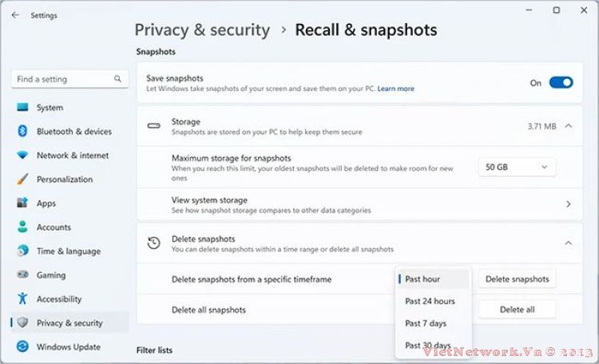Click the Gaming controller icon
This screenshot has height=364, width=599.
pos(22,275)
